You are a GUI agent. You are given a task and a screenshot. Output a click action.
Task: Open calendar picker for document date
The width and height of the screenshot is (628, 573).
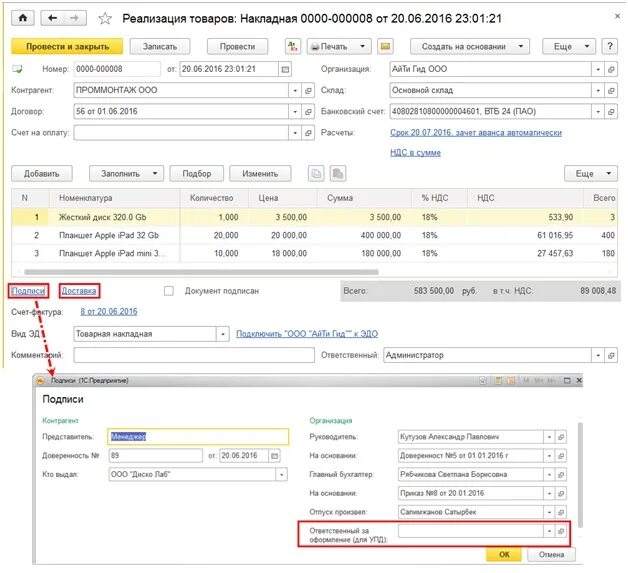[x=285, y=69]
